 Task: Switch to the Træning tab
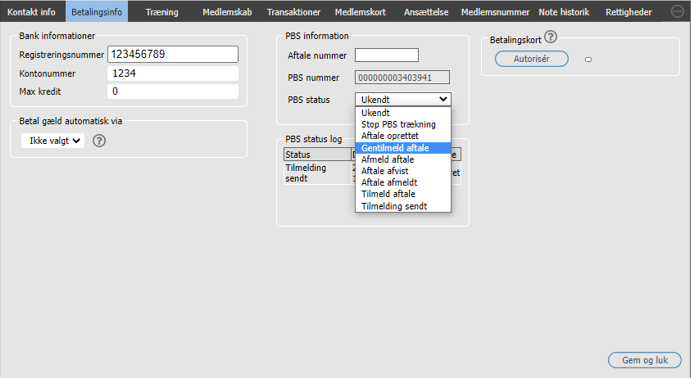[x=162, y=12]
